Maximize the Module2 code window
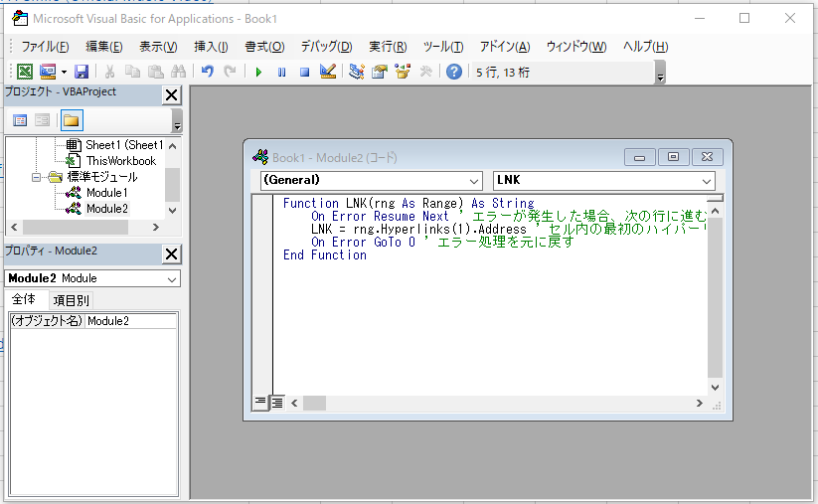Viewport: 818px width, 504px height. coord(674,157)
